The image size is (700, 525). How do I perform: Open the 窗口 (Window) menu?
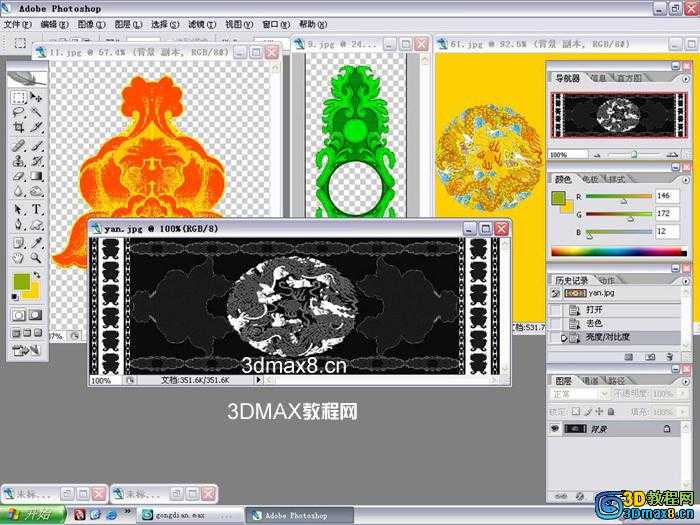click(x=276, y=25)
